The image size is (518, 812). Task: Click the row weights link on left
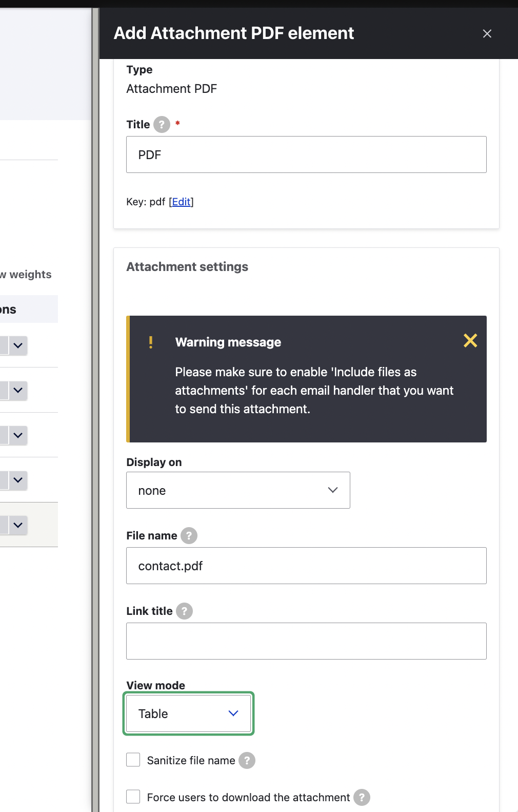click(x=26, y=274)
